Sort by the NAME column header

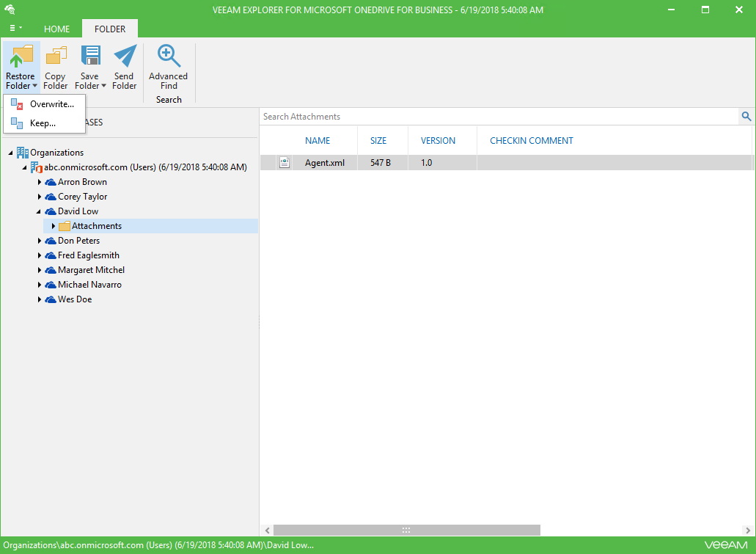pos(318,141)
